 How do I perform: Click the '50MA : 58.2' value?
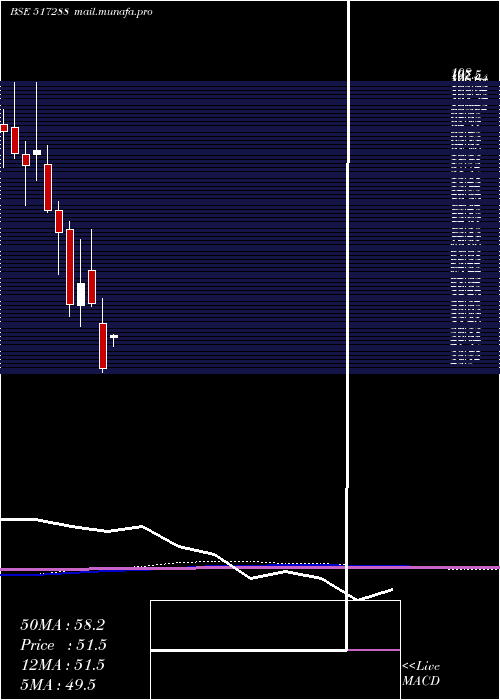click(62, 625)
